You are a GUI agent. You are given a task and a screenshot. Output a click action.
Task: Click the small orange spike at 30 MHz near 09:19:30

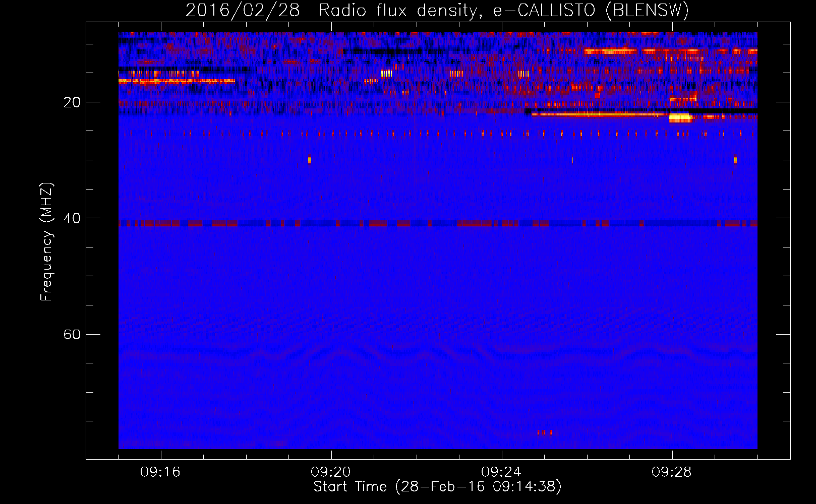pyautogui.click(x=310, y=160)
